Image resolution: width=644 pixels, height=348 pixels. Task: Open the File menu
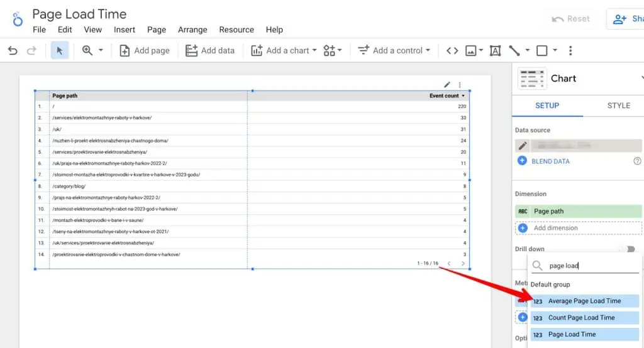pos(40,30)
